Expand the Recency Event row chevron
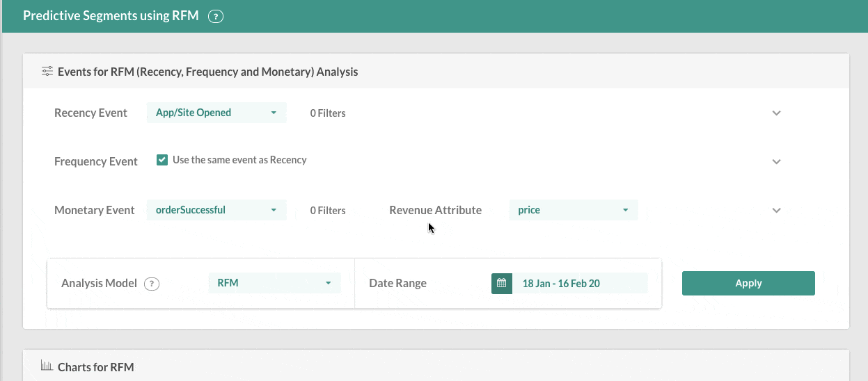This screenshot has height=381, width=868. click(x=777, y=113)
